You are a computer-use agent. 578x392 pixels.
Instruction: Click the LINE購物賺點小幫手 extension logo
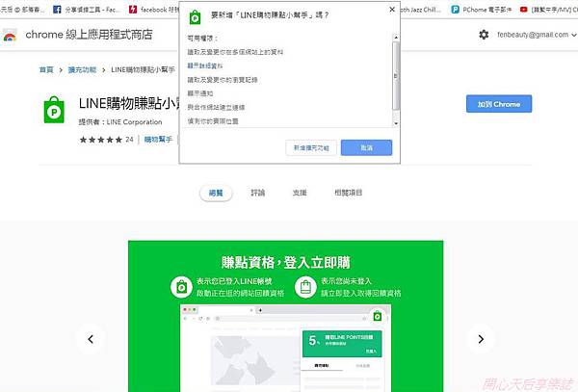click(x=54, y=110)
